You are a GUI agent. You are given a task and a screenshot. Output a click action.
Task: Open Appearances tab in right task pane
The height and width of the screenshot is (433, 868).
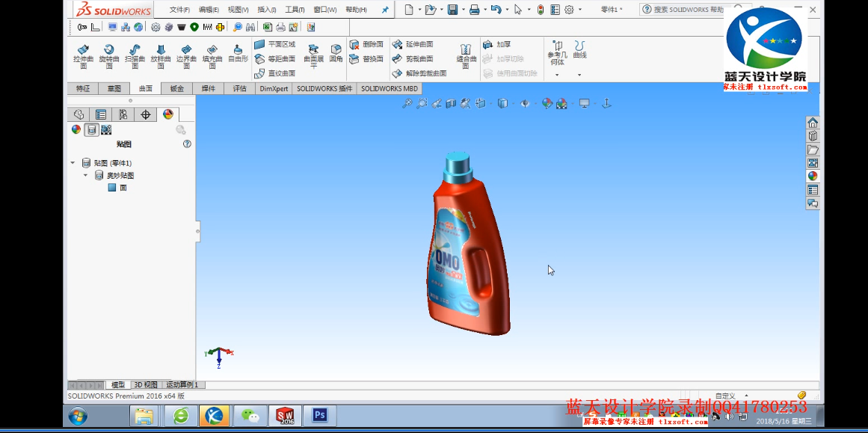point(813,176)
